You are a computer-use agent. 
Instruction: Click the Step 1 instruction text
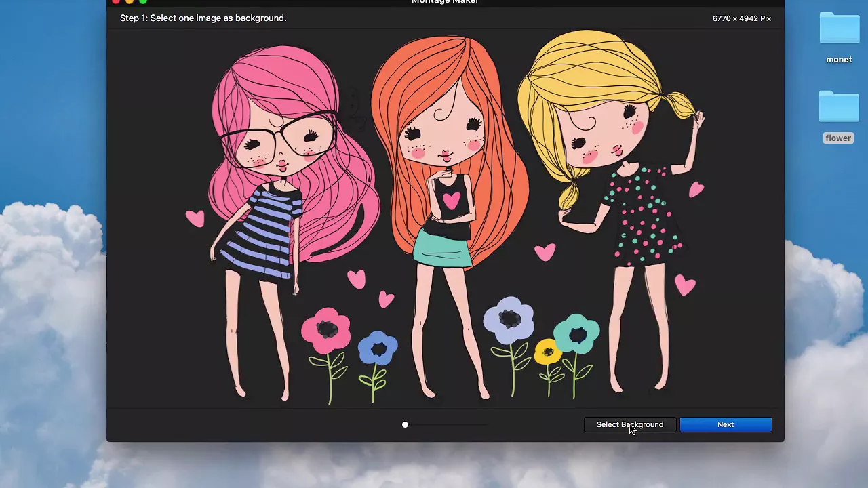coord(203,18)
